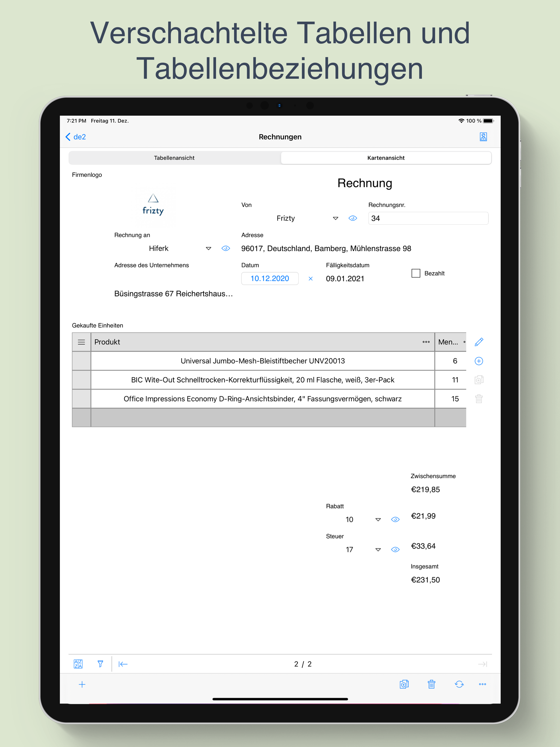
Task: Click the Rechnungsnr. input field
Action: point(428,218)
